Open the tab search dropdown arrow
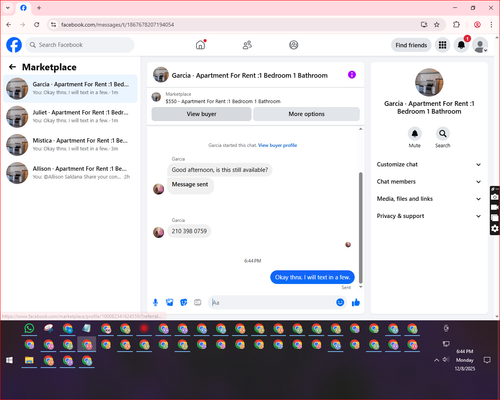The image size is (500, 400). tap(8, 8)
